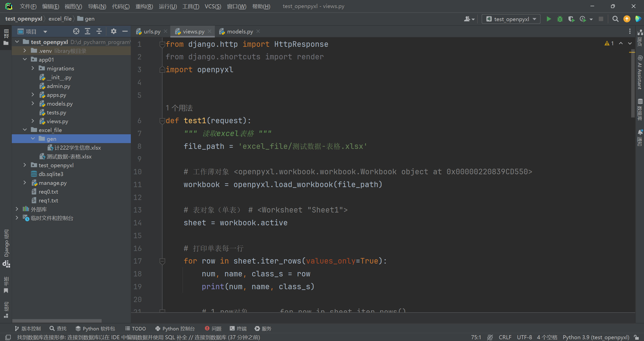Open the JetBrains toolbox colorful icon

pyautogui.click(x=638, y=19)
